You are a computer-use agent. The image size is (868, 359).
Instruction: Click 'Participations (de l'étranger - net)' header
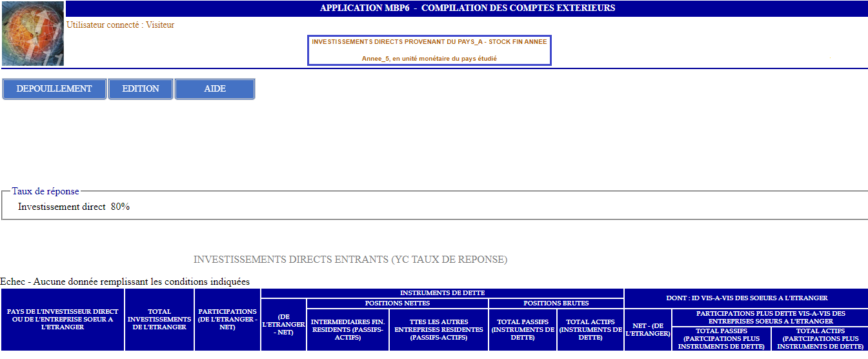click(x=227, y=320)
